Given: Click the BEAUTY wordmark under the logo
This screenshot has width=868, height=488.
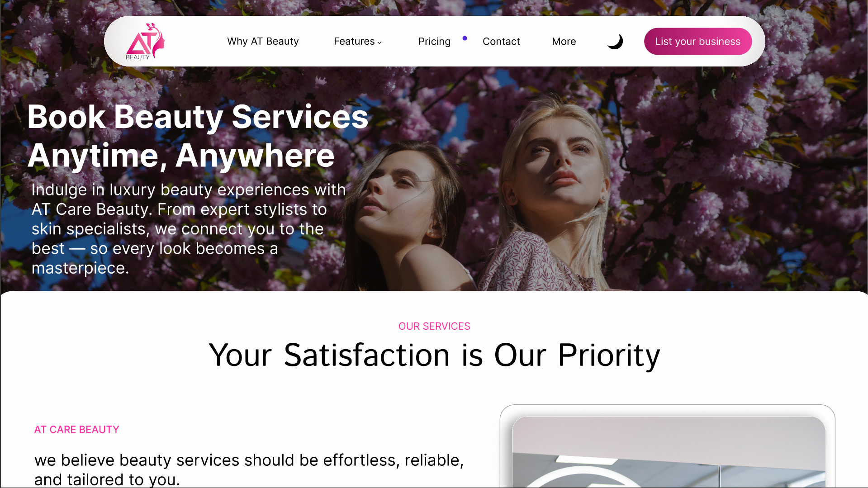Looking at the screenshot, I should [138, 57].
